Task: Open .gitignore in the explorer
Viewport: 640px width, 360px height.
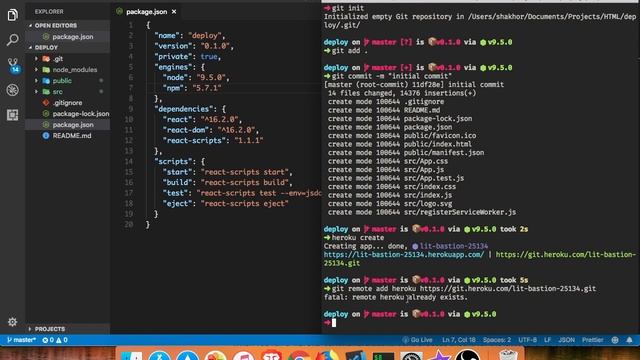Action: click(67, 103)
